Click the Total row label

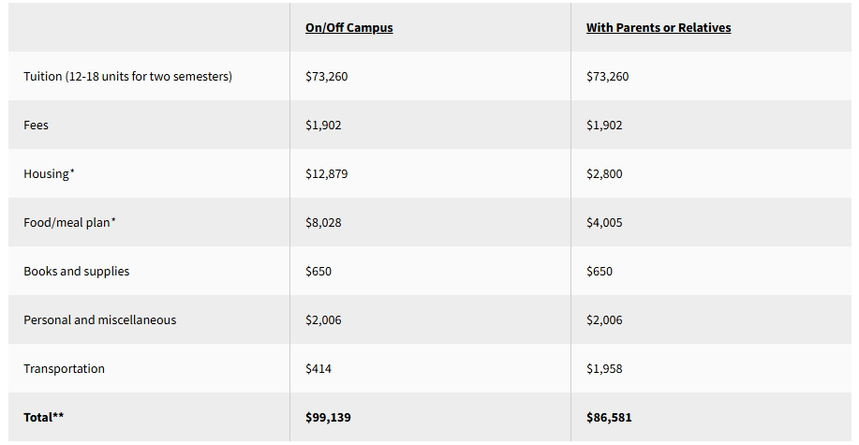pos(43,417)
